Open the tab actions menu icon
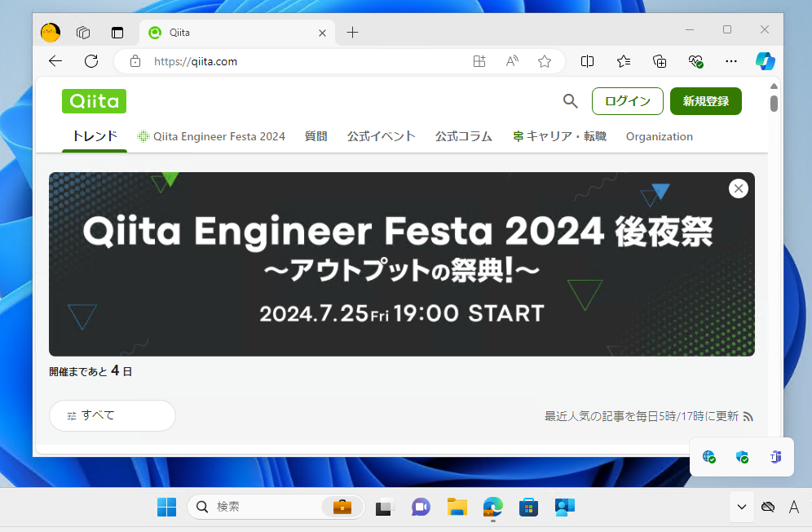This screenshot has width=812, height=532. (x=117, y=33)
